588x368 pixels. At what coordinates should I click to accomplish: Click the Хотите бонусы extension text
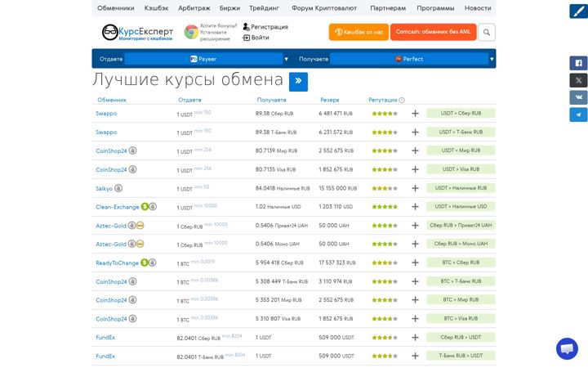pos(218,32)
